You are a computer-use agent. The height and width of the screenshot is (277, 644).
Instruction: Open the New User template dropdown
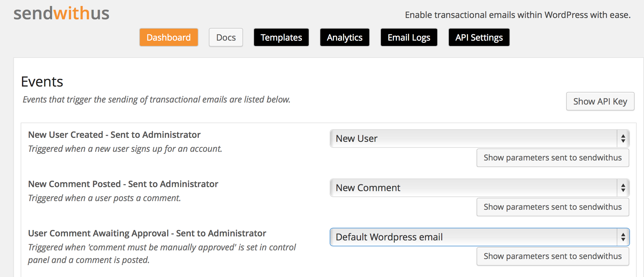pos(480,138)
